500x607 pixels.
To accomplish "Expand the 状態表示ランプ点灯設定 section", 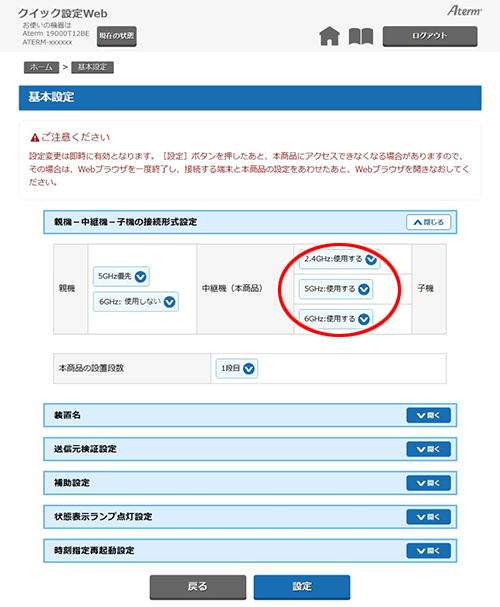I will [x=428, y=517].
